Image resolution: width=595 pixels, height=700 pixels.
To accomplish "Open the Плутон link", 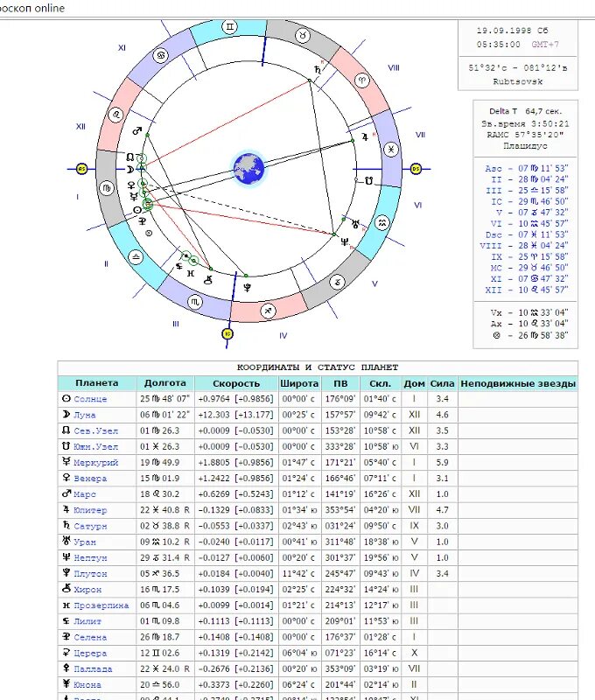I will 90,574.
